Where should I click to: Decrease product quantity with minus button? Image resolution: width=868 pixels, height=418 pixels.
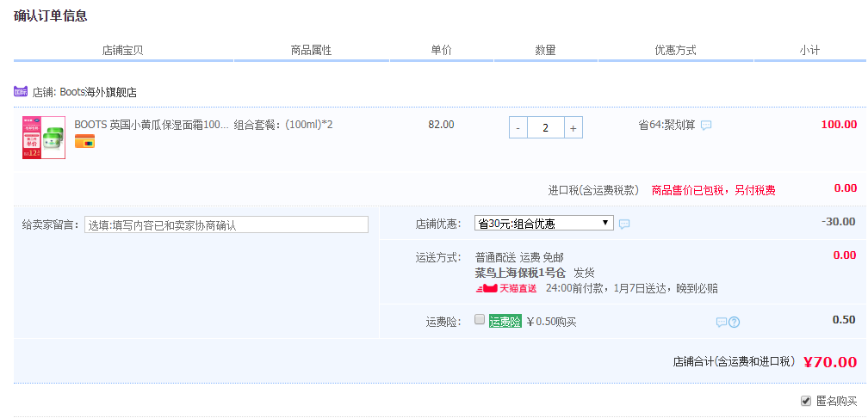point(518,127)
